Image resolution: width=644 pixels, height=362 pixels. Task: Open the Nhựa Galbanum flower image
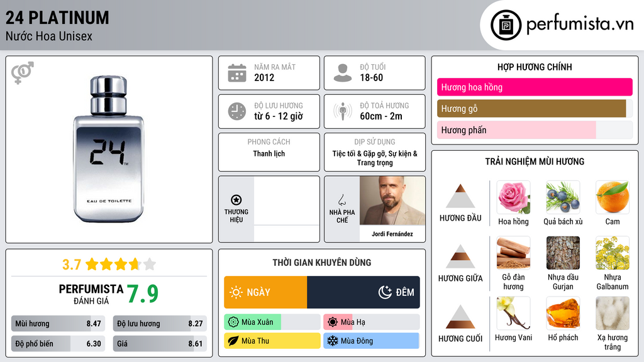[613, 253]
